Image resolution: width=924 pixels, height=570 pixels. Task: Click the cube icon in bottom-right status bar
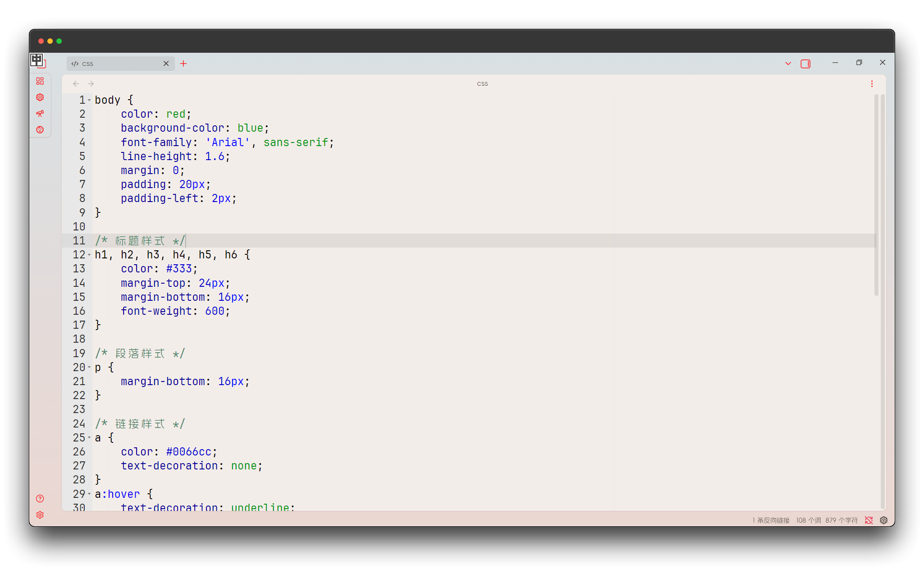(x=883, y=520)
